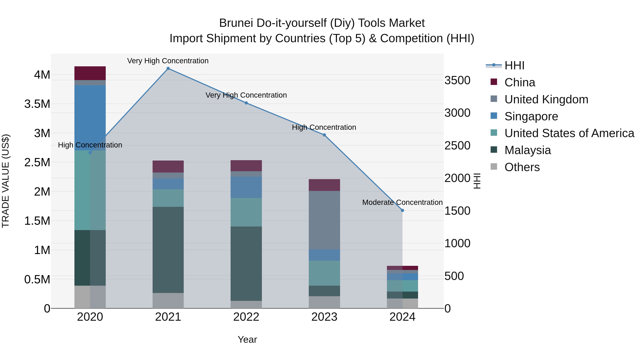Click the 2021 x-axis label

coord(168,317)
